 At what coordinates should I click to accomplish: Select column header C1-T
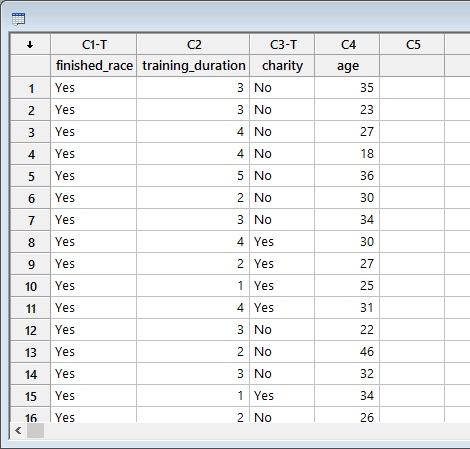coord(94,44)
